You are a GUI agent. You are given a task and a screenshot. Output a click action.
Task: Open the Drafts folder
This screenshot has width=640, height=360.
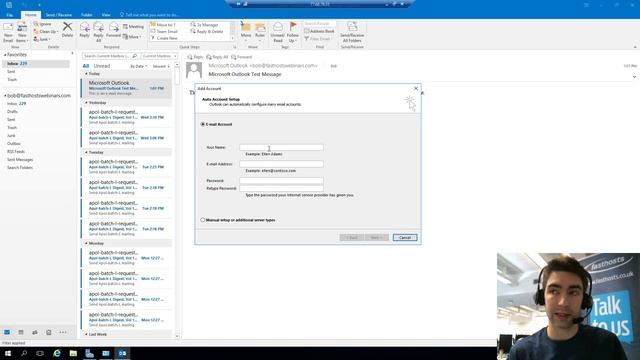(x=12, y=111)
